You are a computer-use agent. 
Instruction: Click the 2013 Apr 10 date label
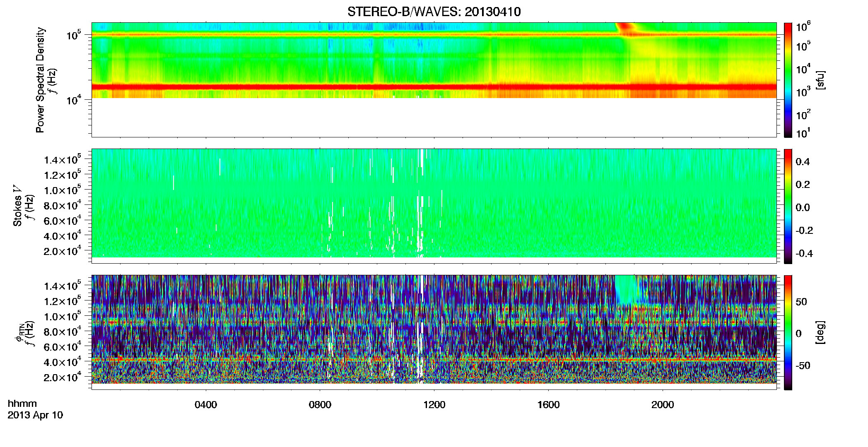pos(35,415)
